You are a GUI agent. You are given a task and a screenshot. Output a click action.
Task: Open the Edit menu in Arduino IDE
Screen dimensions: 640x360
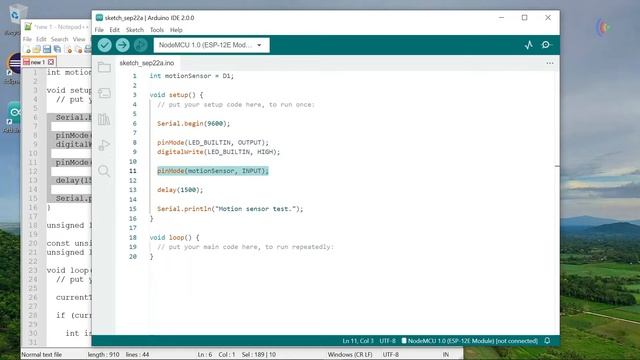click(x=115, y=30)
